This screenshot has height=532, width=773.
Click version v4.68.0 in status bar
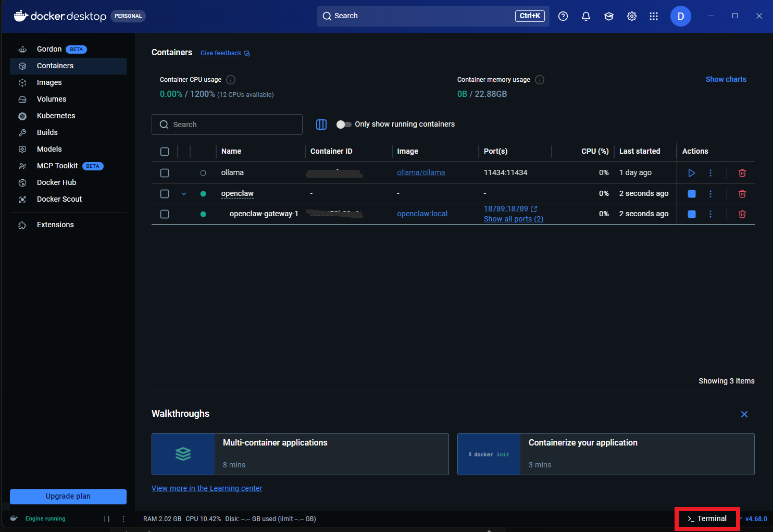pyautogui.click(x=756, y=519)
